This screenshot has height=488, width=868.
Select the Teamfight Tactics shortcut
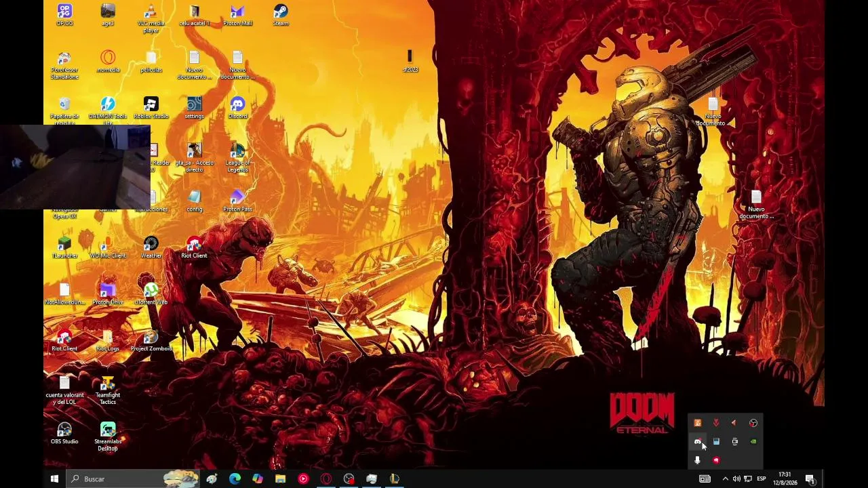(x=108, y=390)
